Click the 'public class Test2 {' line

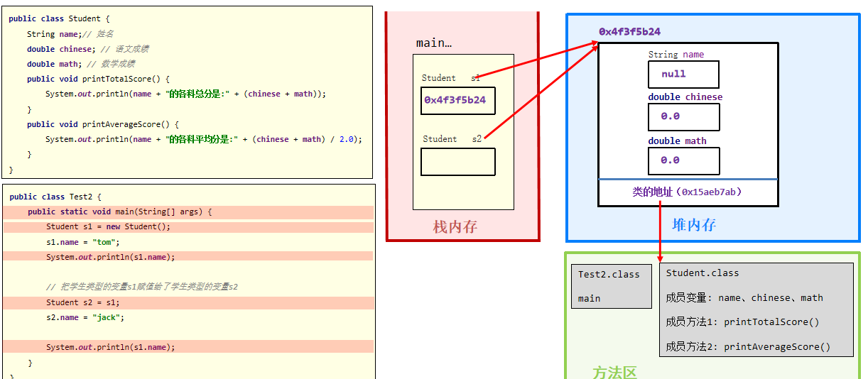tap(55, 197)
